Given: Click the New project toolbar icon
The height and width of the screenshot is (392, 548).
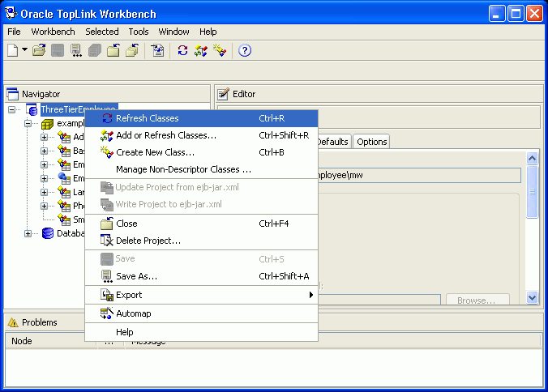Looking at the screenshot, I should click(13, 50).
